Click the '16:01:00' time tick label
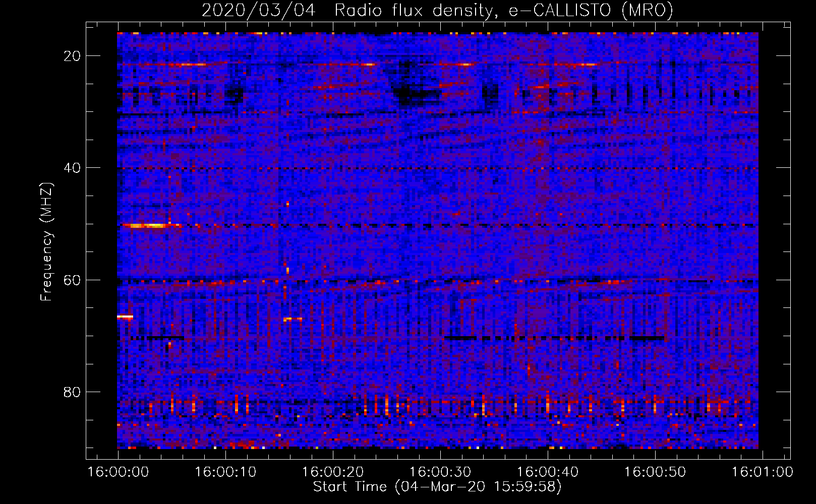 (x=762, y=472)
